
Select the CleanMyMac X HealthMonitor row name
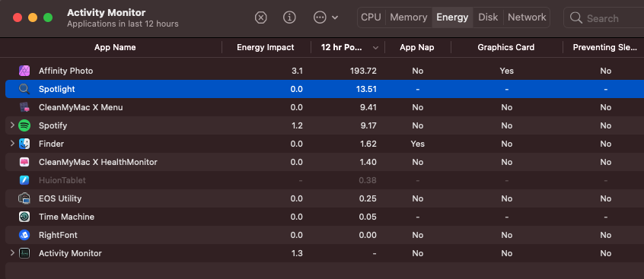coord(97,162)
